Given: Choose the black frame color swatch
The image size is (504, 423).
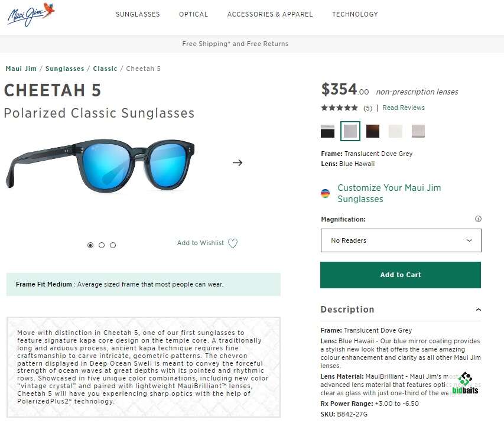Looking at the screenshot, I should [327, 131].
